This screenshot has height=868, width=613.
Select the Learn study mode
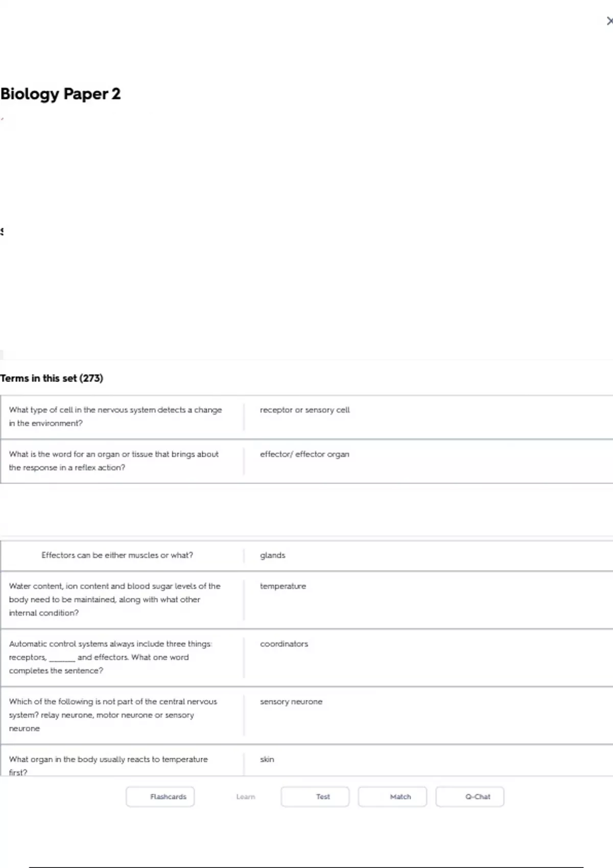[246, 797]
